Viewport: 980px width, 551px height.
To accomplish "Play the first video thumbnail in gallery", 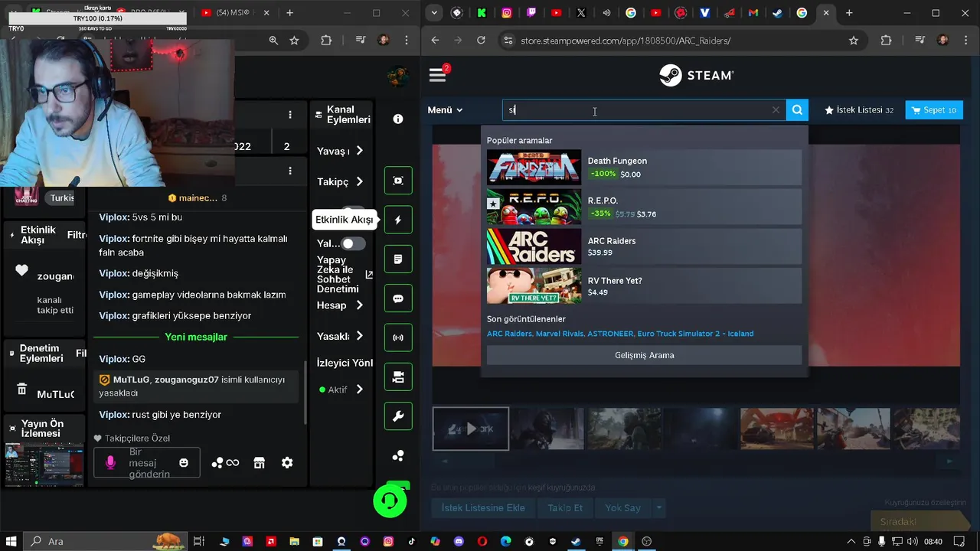I will coord(471,429).
